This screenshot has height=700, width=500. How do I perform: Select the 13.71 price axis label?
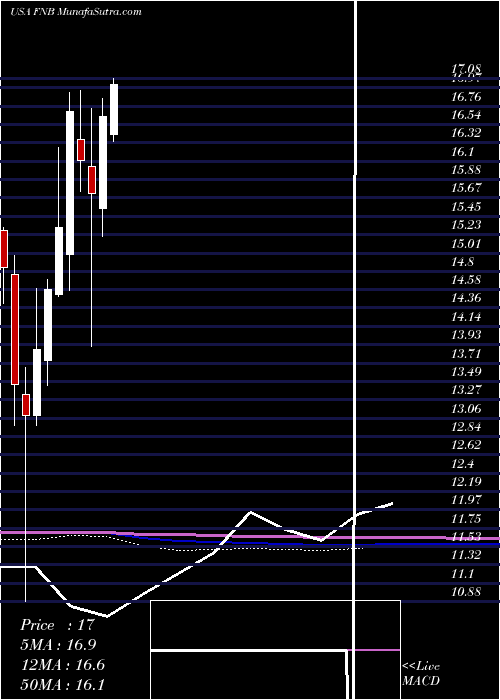(x=466, y=354)
